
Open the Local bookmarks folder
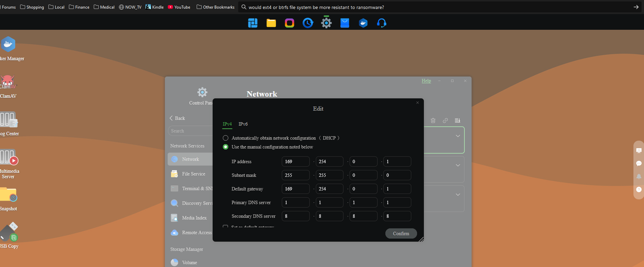[56, 7]
